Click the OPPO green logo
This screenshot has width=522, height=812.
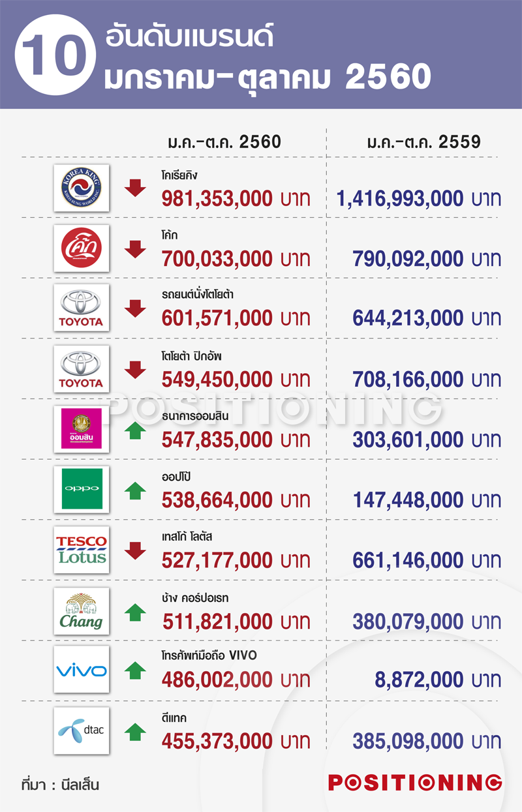click(x=82, y=489)
